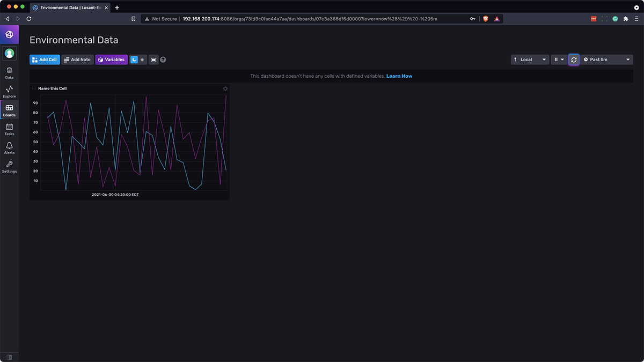Click the InfluxDB logo in the sidebar
Viewport: 644px width, 362px height.
click(9, 34)
